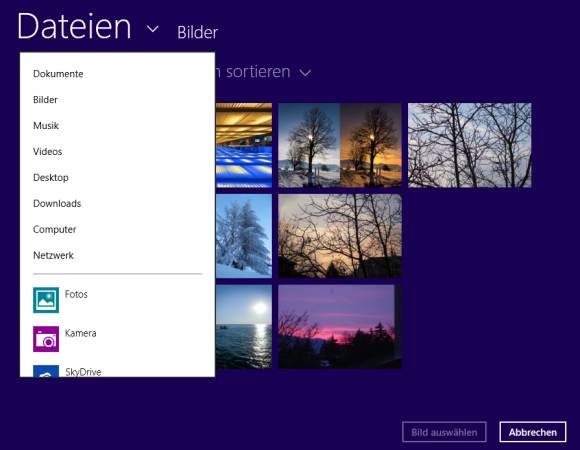The height and width of the screenshot is (450, 580).
Task: Open Downloads from the location list
Action: [57, 203]
